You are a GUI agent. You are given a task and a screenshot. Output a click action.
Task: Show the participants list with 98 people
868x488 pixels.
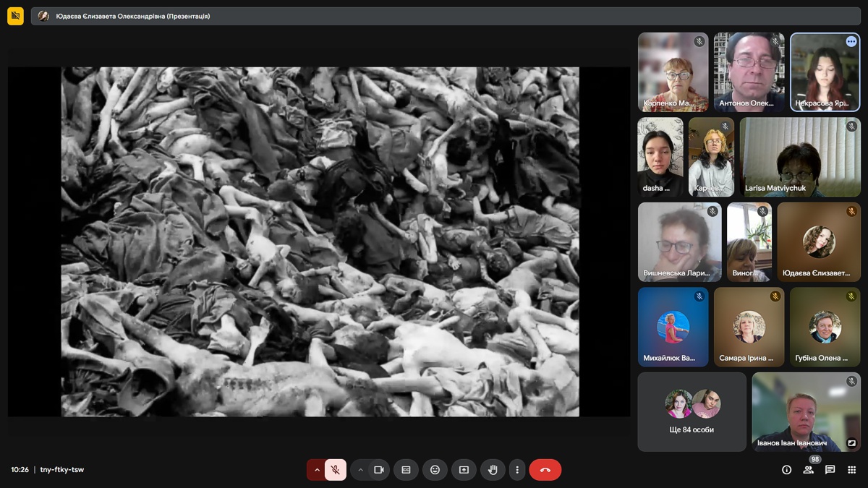coord(809,470)
